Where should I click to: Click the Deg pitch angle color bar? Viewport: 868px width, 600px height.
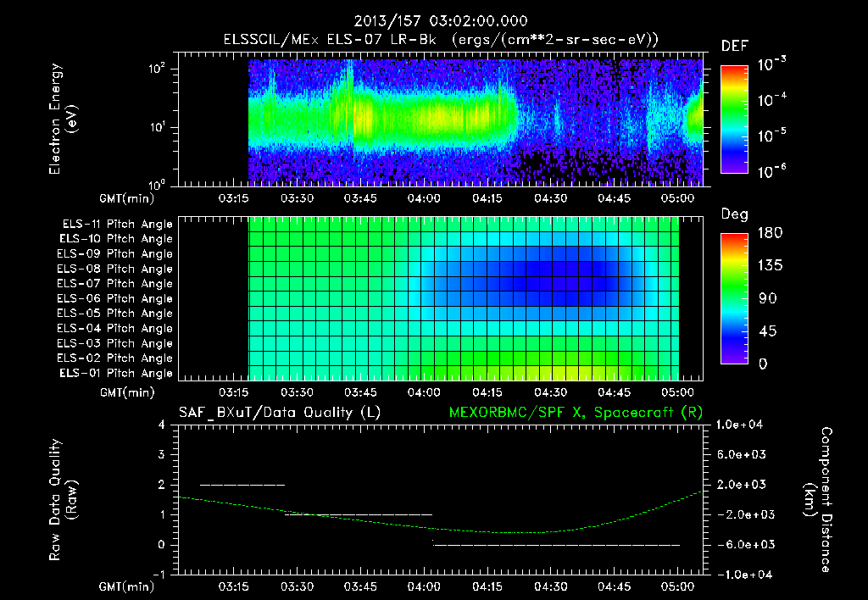734,298
